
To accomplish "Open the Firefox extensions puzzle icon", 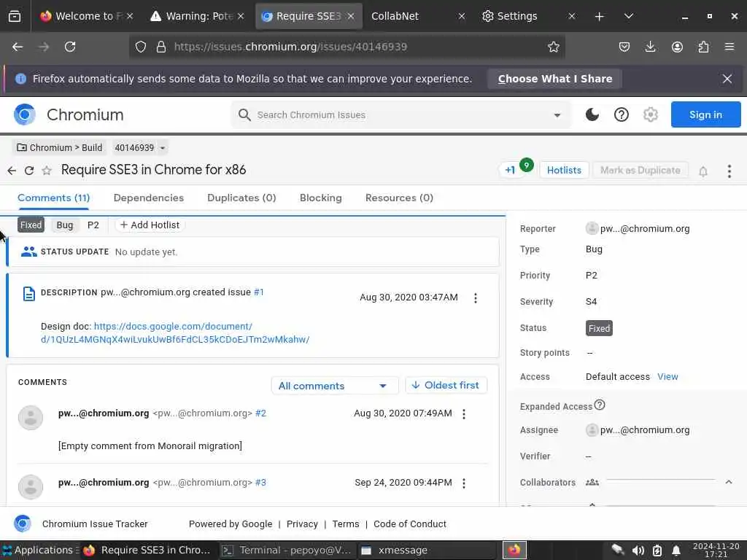I will tap(703, 47).
